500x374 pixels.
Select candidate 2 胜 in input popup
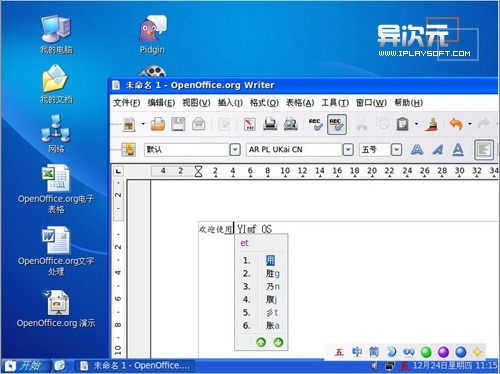(261, 274)
